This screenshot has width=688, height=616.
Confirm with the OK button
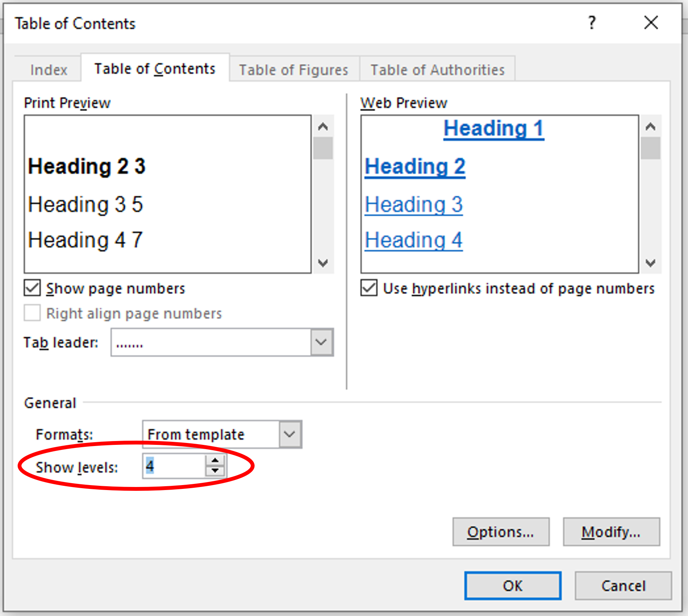(x=512, y=586)
